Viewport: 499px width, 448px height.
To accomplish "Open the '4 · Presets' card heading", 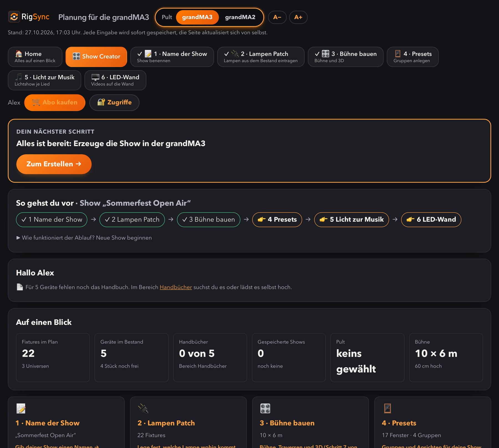I will pyautogui.click(x=399, y=423).
